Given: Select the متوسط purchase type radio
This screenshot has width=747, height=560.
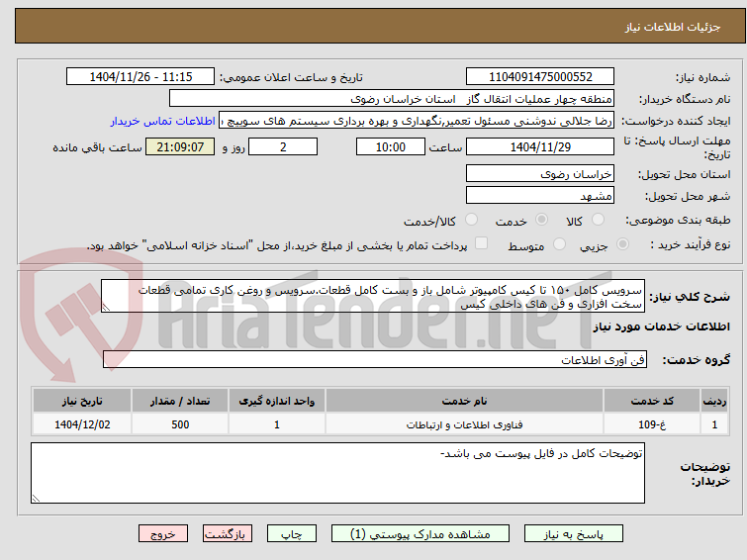Looking at the screenshot, I should coord(559,244).
